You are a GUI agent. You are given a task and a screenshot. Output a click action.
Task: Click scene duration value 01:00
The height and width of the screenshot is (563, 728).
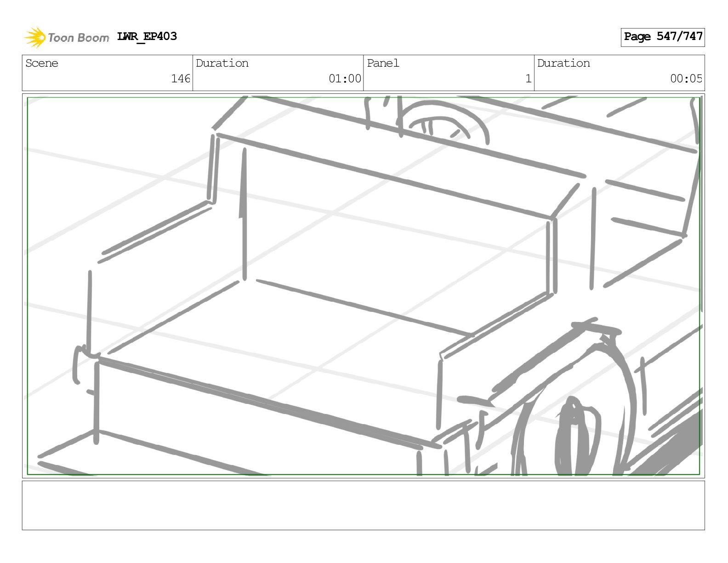click(x=345, y=79)
